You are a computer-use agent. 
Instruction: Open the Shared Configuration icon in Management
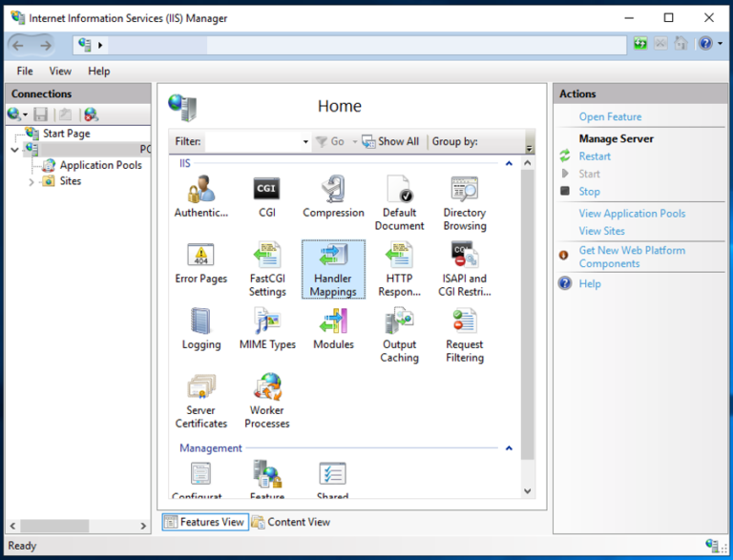coord(332,480)
